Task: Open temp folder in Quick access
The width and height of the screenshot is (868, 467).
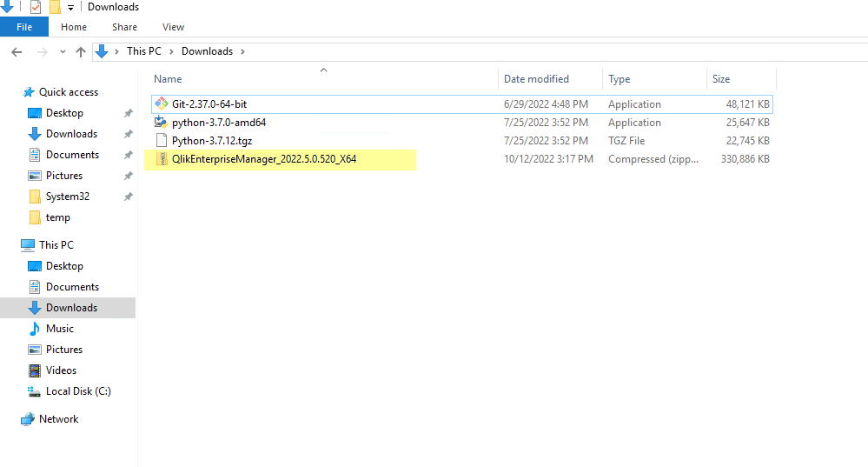Action: tap(58, 217)
